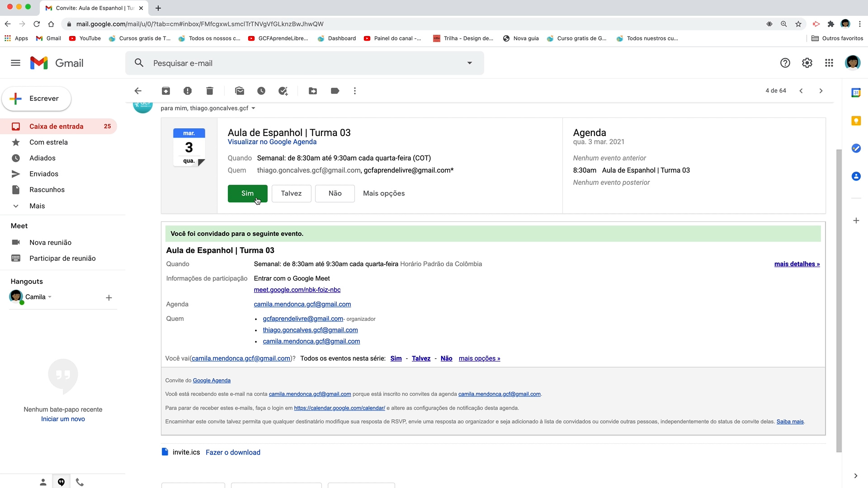This screenshot has height=488, width=868.
Task: Click Talvez link in series response row
Action: [x=421, y=358]
